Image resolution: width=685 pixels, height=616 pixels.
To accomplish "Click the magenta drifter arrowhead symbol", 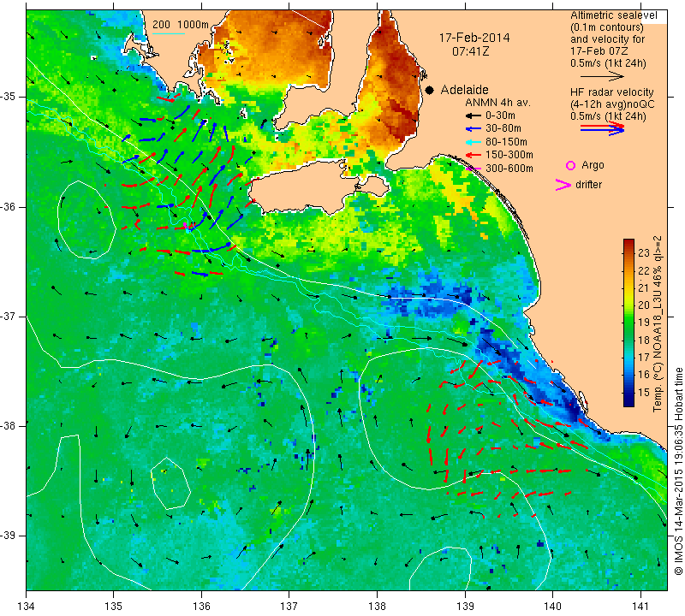I will [x=563, y=185].
